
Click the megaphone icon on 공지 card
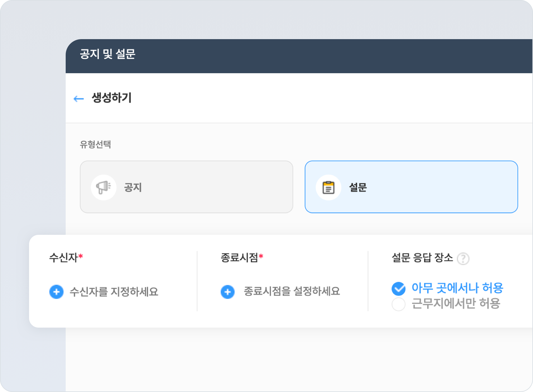pyautogui.click(x=104, y=187)
